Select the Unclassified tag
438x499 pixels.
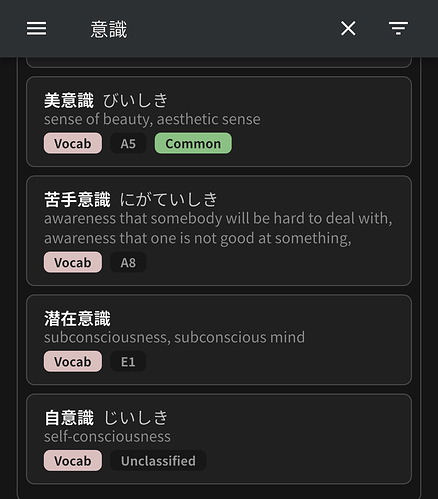[158, 461]
